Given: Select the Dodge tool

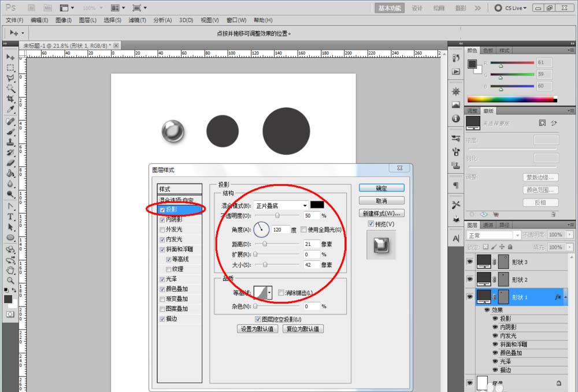Looking at the screenshot, I should 10,193.
